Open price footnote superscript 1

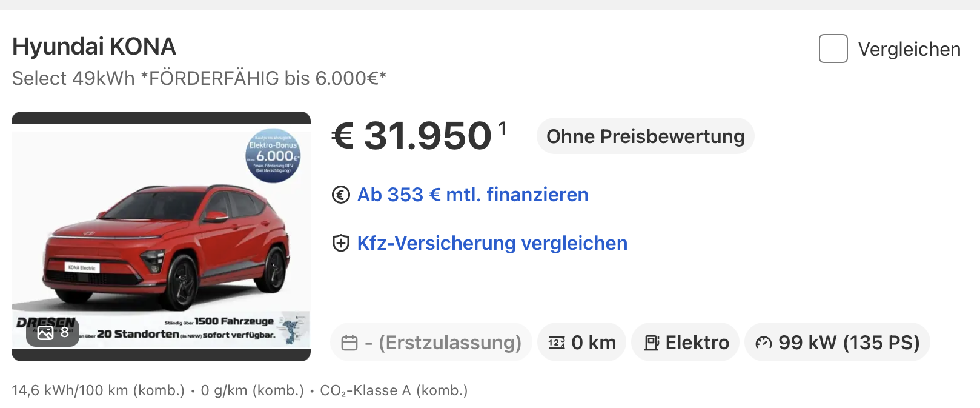click(x=502, y=128)
